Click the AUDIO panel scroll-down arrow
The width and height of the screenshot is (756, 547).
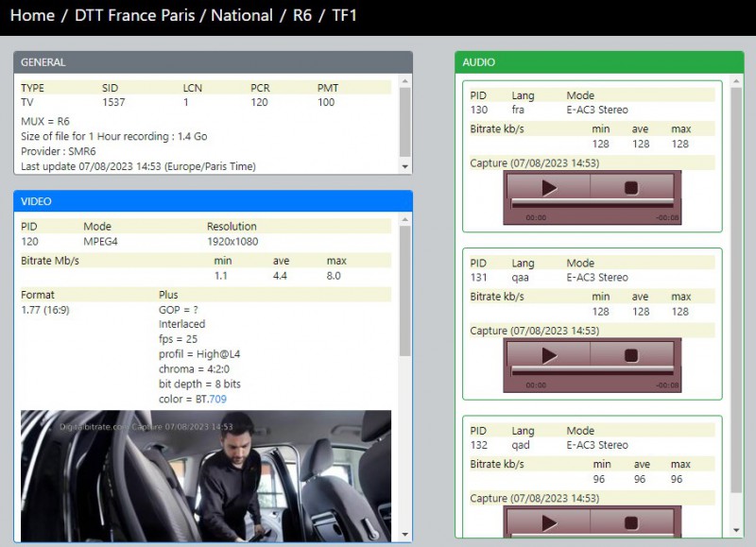coord(736,531)
